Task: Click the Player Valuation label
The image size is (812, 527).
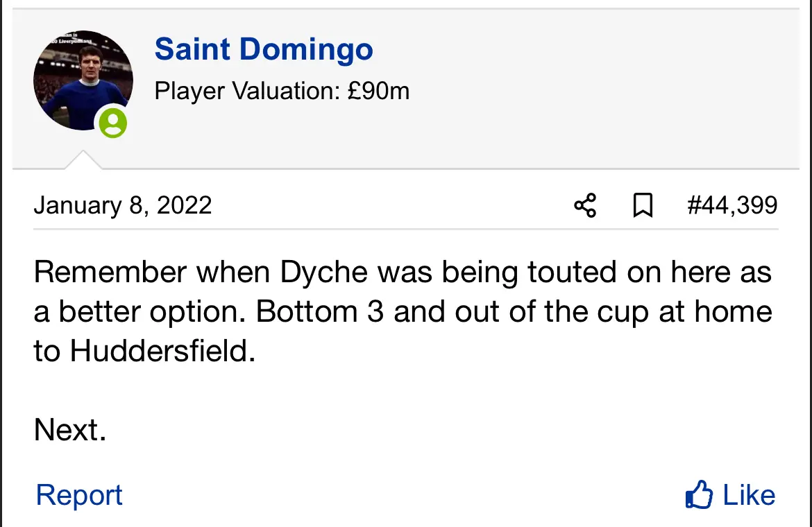Action: coord(247,91)
